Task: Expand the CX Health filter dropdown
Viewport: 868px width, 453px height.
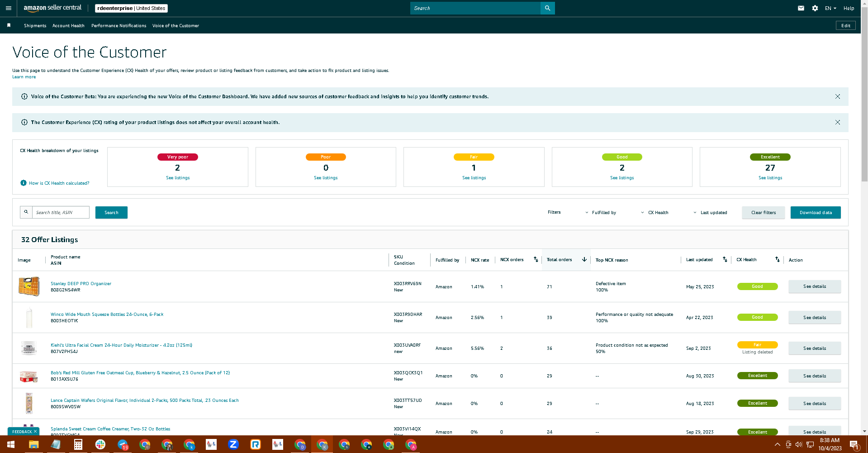Action: tap(672, 212)
